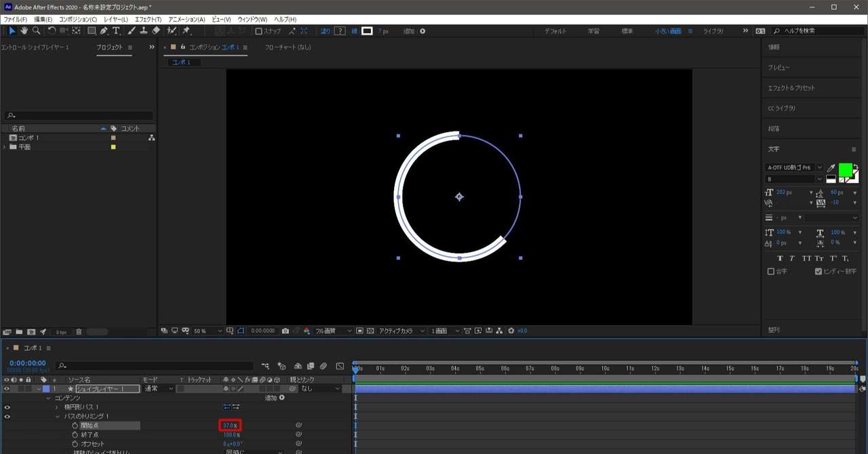Select the Type tool in the toolbar
The image size is (868, 454).
(x=116, y=30)
